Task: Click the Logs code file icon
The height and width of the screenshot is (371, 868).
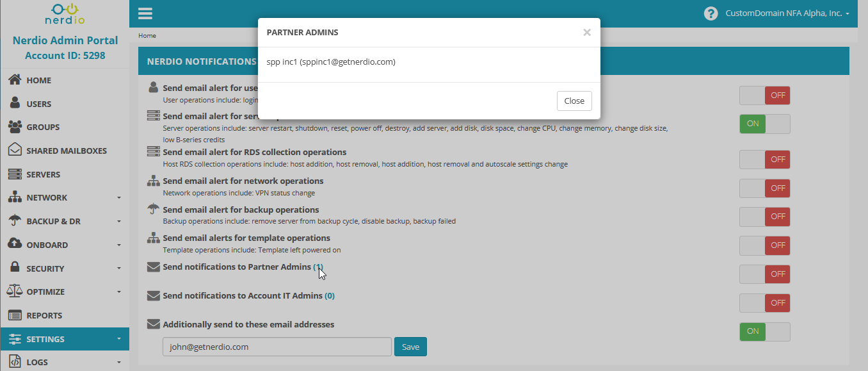Action: pyautogui.click(x=14, y=362)
